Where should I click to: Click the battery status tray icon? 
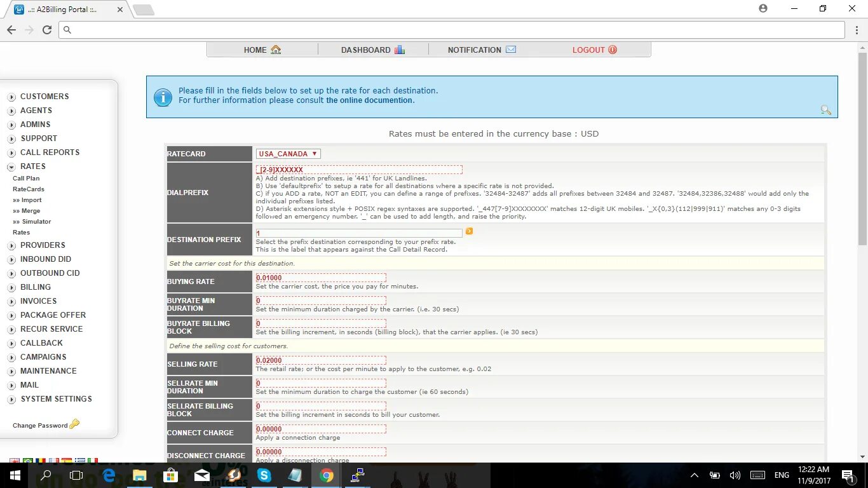[x=715, y=475]
